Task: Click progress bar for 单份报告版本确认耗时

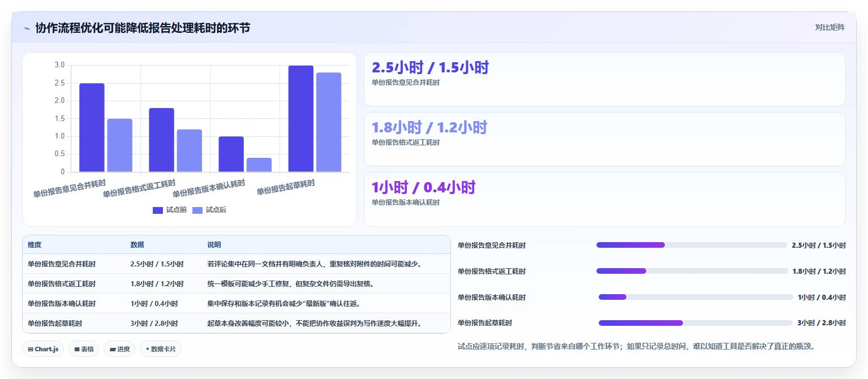Action: click(696, 297)
